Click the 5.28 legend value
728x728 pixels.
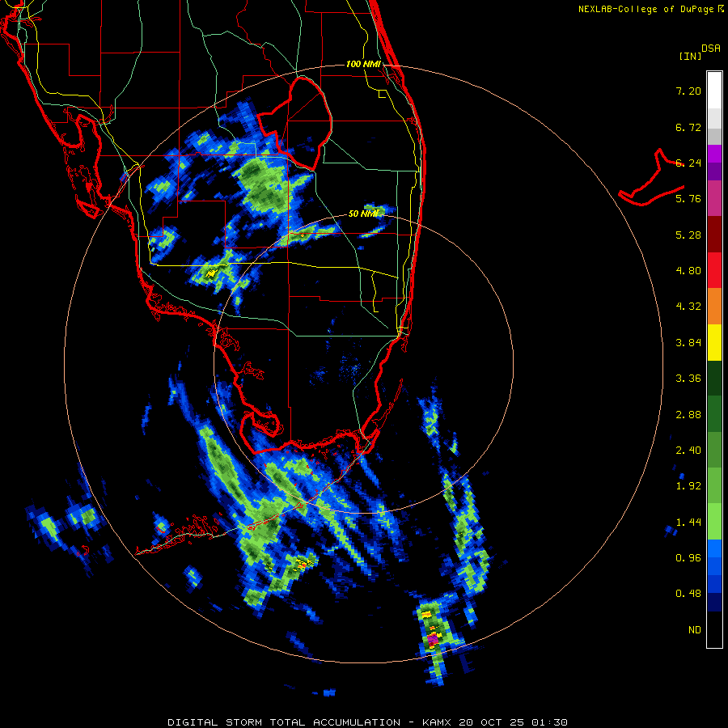pyautogui.click(x=688, y=235)
